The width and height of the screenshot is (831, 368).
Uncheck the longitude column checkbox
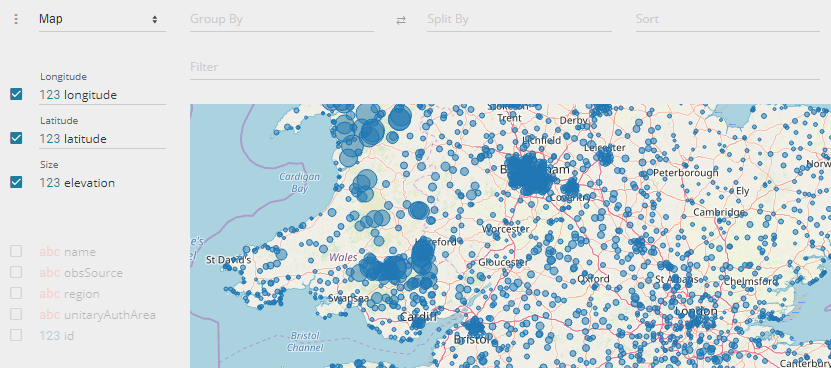click(x=16, y=95)
